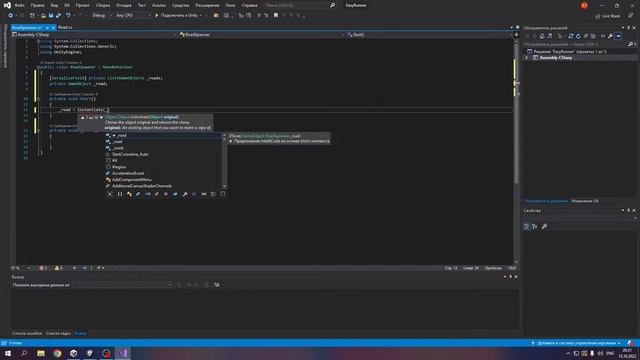The width and height of the screenshot is (640, 360).
Task: Open the Any CPU platform dropdown
Action: pos(133,16)
